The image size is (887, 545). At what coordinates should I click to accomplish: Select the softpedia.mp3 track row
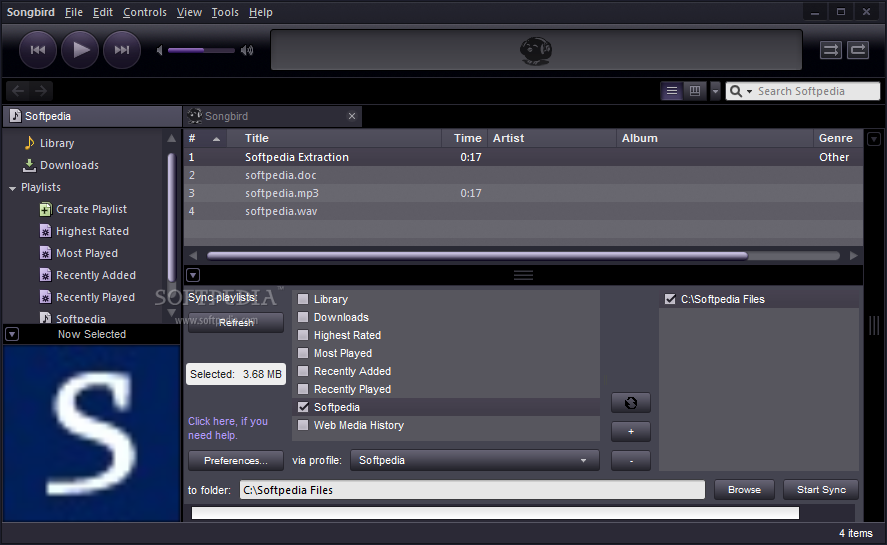(x=523, y=193)
